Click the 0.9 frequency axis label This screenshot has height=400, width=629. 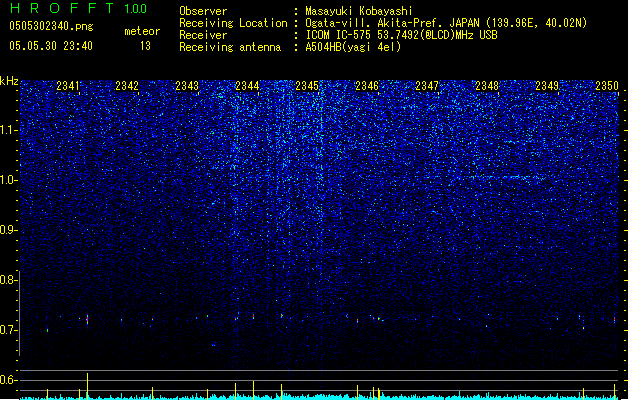(x=8, y=230)
